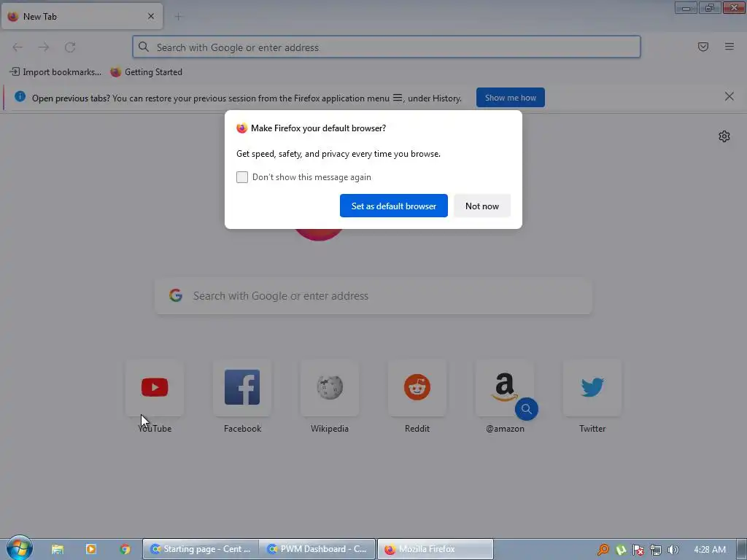Open the Windows Start menu

(x=20, y=548)
